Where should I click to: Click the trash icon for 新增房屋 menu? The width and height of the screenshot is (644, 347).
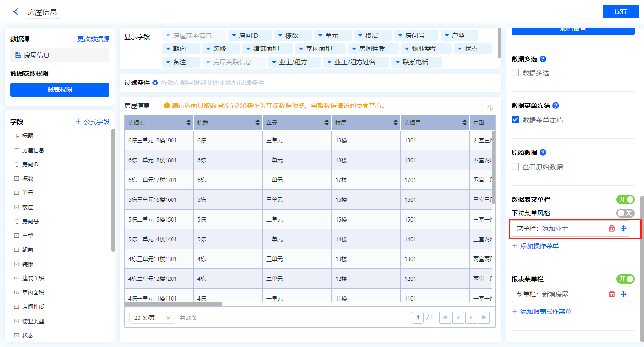coord(611,294)
